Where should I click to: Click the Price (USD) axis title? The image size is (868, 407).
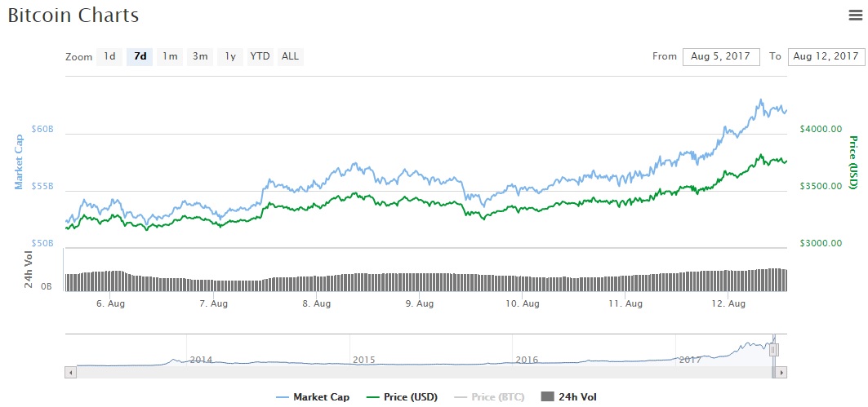(x=853, y=161)
